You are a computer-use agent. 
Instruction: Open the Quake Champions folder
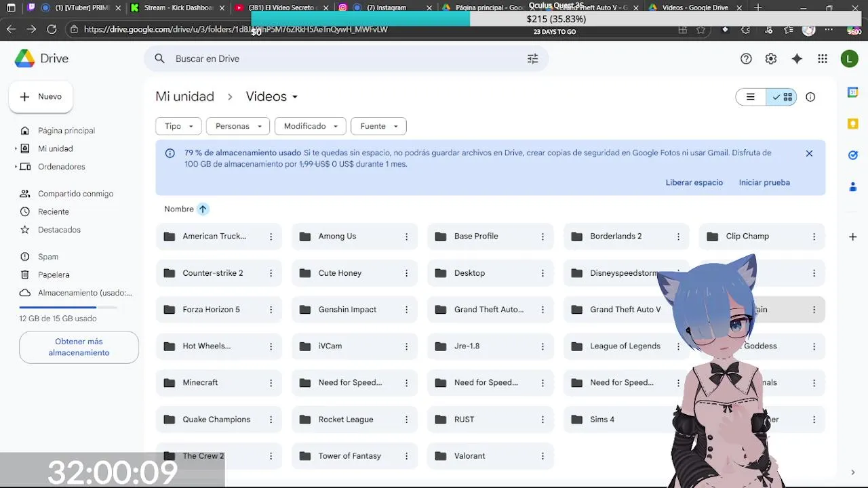[x=218, y=420]
